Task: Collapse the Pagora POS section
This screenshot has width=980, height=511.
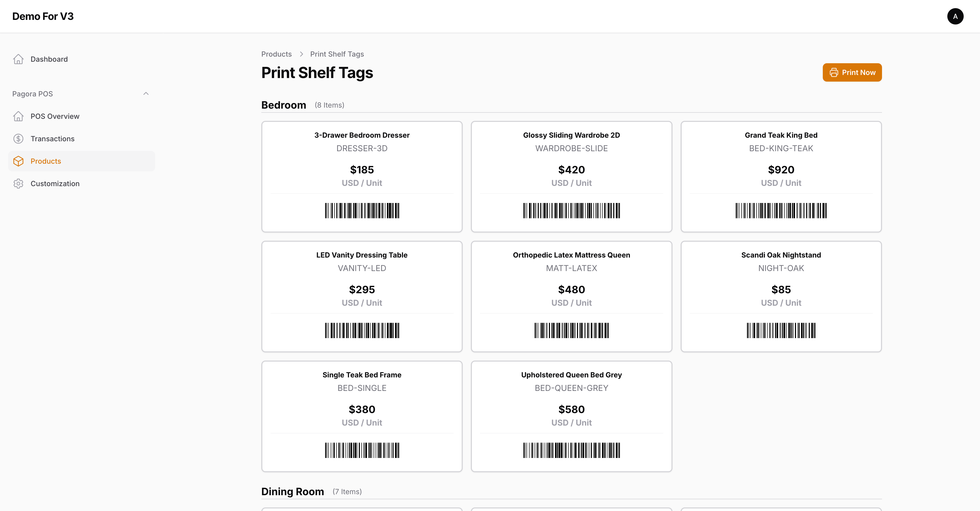Action: point(146,94)
